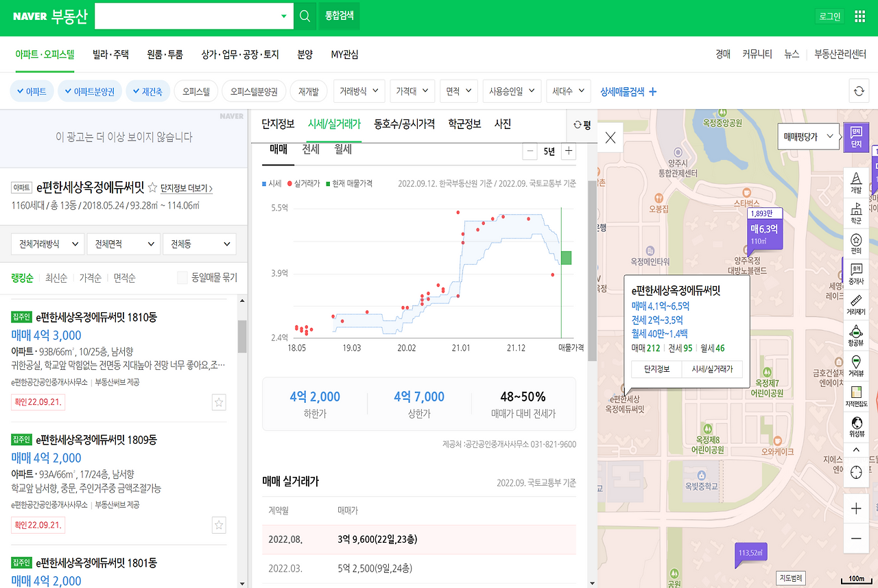Image resolution: width=878 pixels, height=588 pixels.
Task: Go to 빌라·주택 category
Action: coord(110,55)
